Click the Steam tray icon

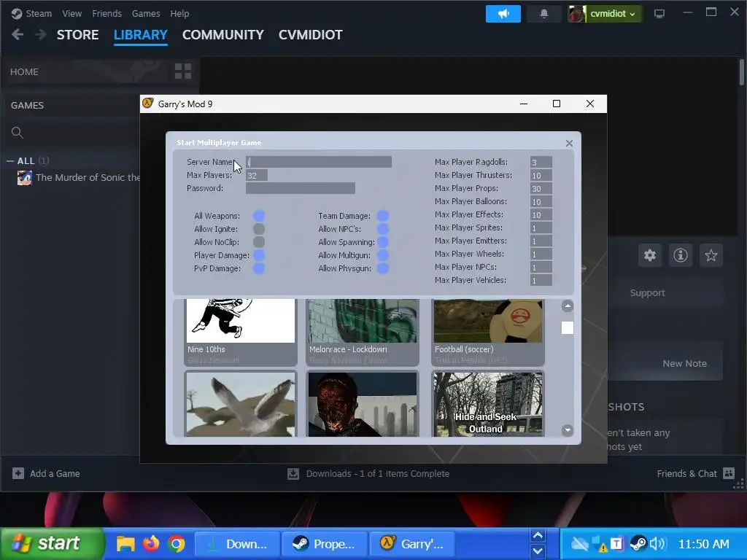point(638,543)
